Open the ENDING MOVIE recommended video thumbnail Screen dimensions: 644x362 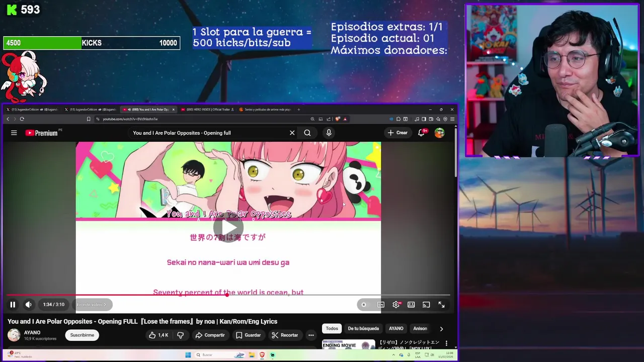click(349, 344)
